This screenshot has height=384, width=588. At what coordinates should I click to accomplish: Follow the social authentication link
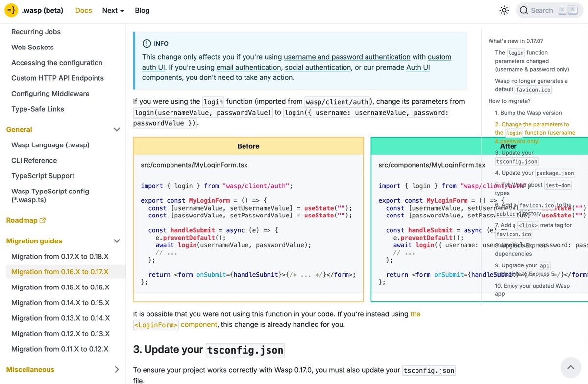(x=318, y=67)
